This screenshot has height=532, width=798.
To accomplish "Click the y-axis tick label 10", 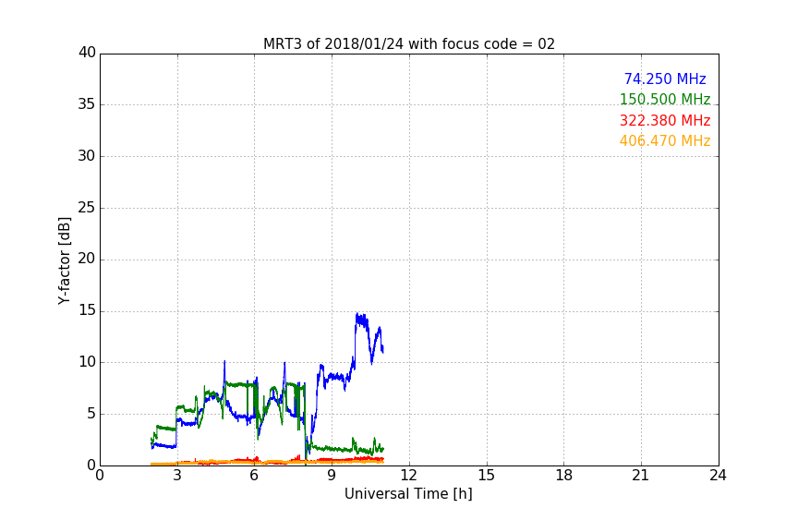I will [x=87, y=362].
